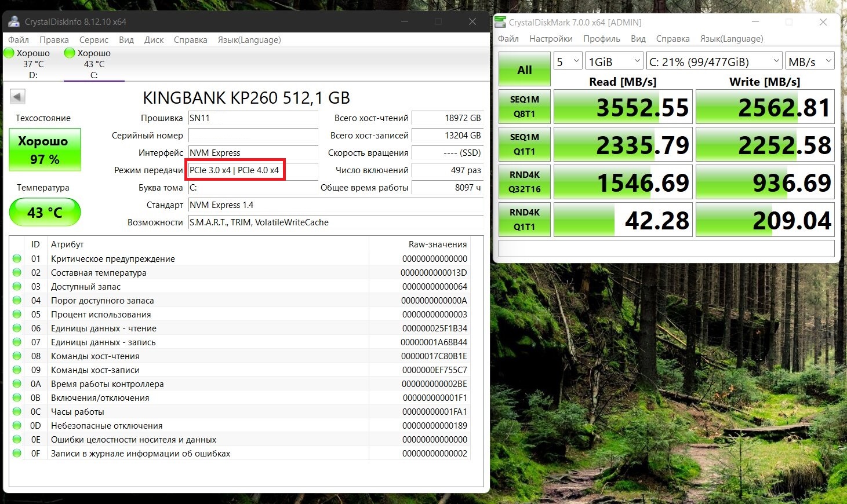Click the CrystalDiskMark title bar app icon
This screenshot has width=847, height=504.
coord(500,22)
